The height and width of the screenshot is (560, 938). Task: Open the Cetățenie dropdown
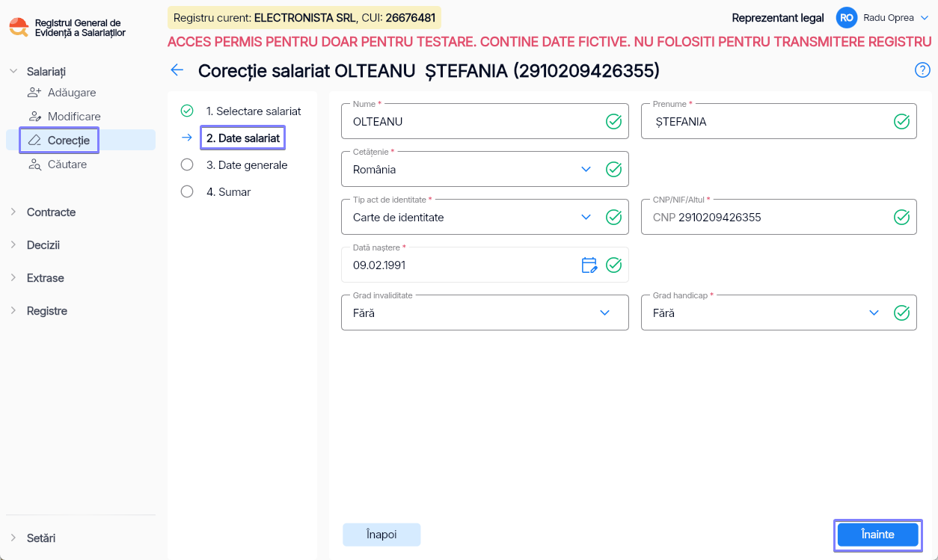coord(586,169)
